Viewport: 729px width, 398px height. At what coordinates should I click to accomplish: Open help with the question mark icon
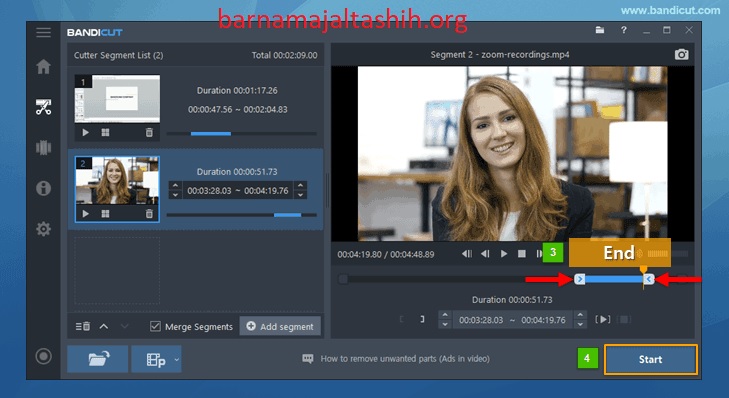tap(623, 30)
